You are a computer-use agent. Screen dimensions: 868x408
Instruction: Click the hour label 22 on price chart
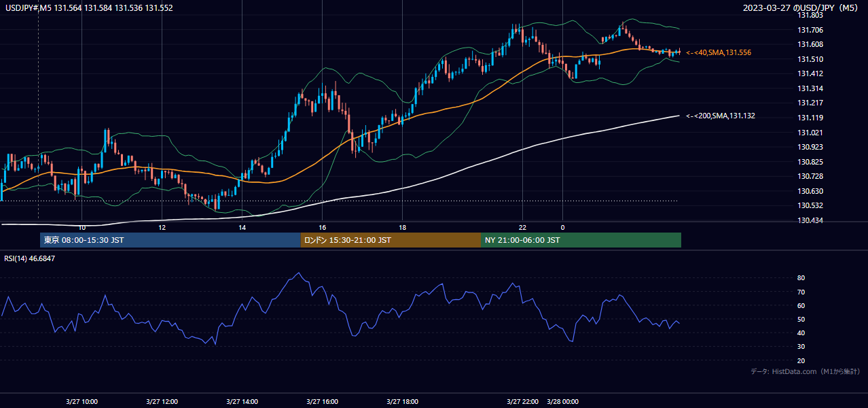point(522,227)
